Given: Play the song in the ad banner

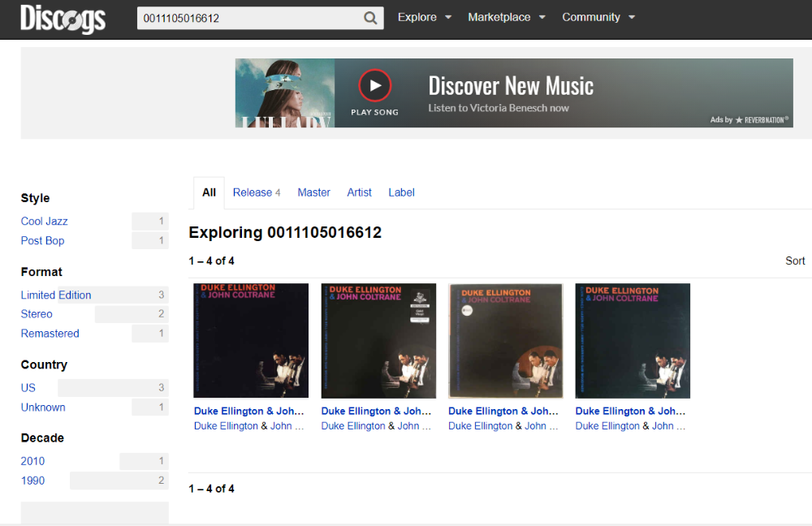Looking at the screenshot, I should point(374,86).
